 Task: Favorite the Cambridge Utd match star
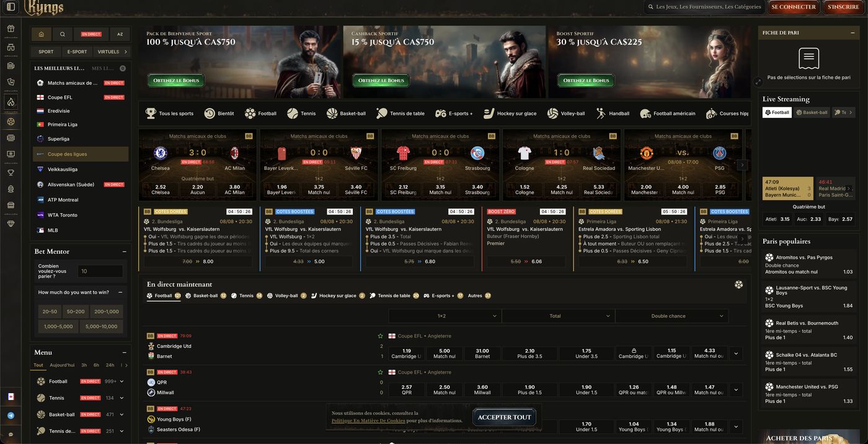[x=380, y=336]
